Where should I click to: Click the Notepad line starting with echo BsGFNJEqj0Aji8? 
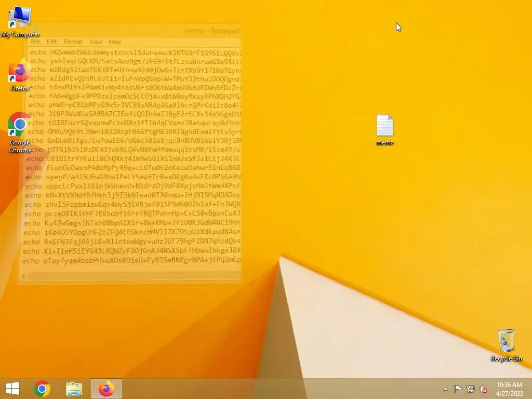(131, 242)
